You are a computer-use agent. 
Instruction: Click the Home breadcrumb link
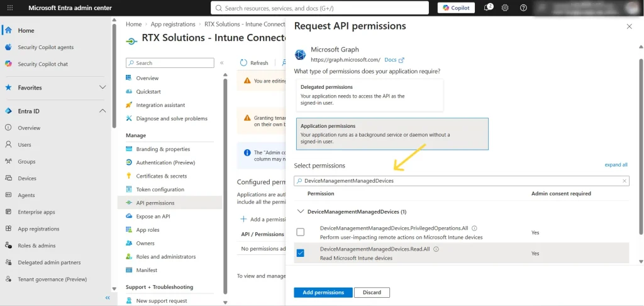(133, 25)
